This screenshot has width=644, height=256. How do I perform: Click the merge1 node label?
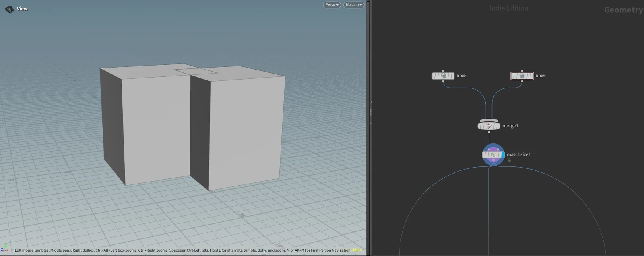510,126
